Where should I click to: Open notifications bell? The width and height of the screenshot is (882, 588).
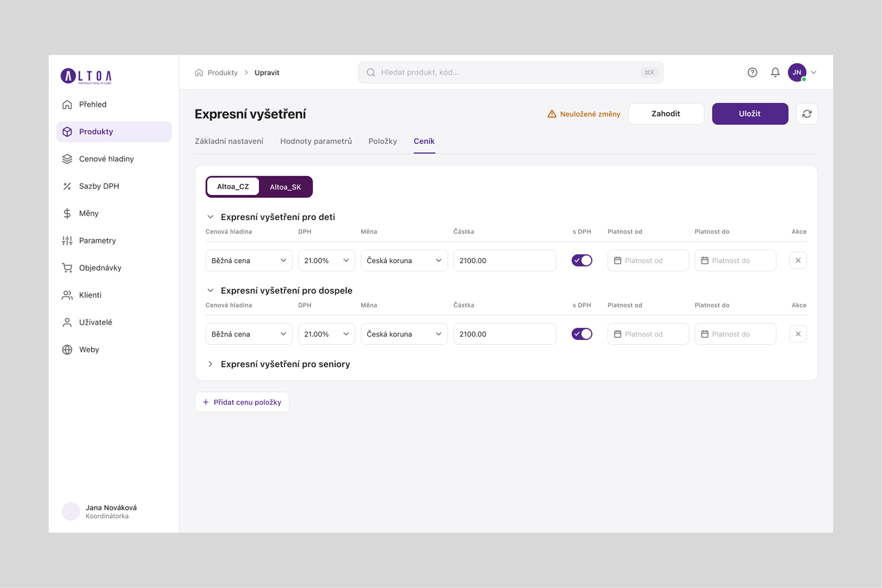[x=775, y=73]
